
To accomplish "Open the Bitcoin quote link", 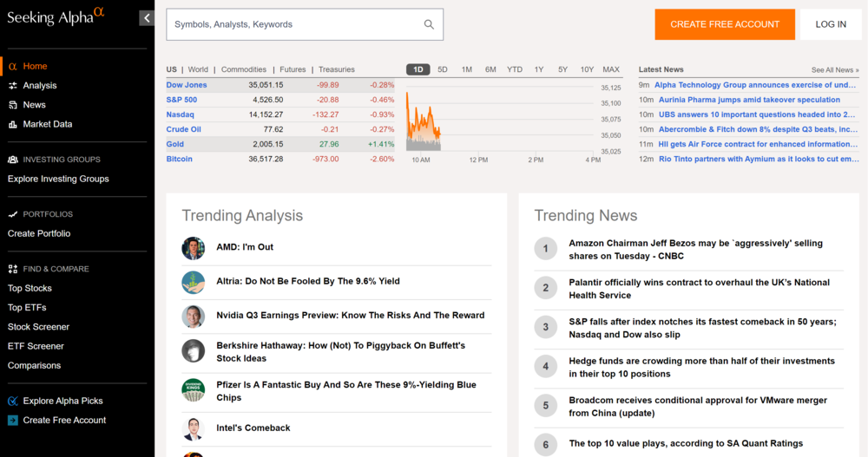I will [x=180, y=160].
